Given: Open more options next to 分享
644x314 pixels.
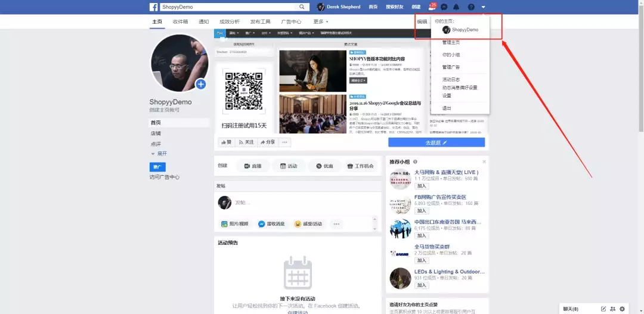Looking at the screenshot, I should click(284, 142).
